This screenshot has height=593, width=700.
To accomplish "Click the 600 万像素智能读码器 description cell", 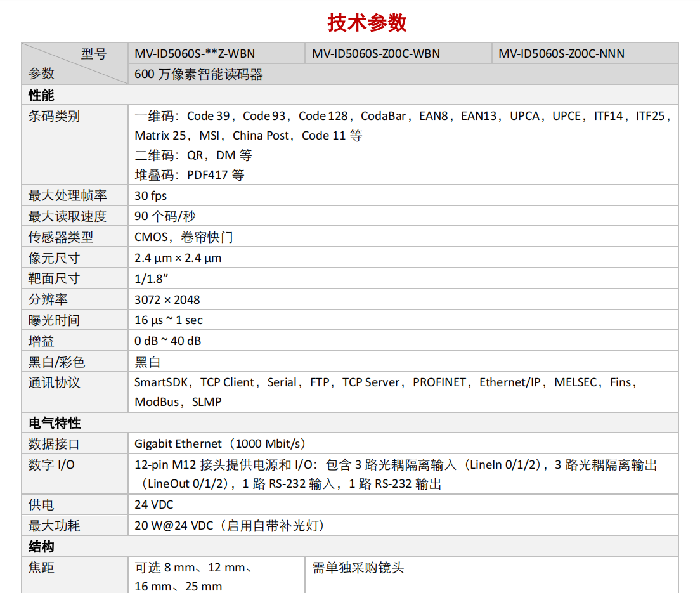I will [x=198, y=74].
